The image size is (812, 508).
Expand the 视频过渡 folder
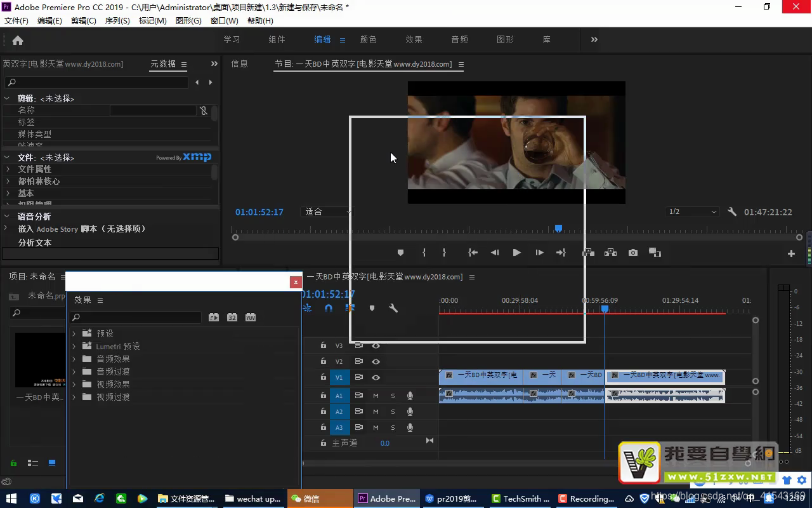point(74,397)
